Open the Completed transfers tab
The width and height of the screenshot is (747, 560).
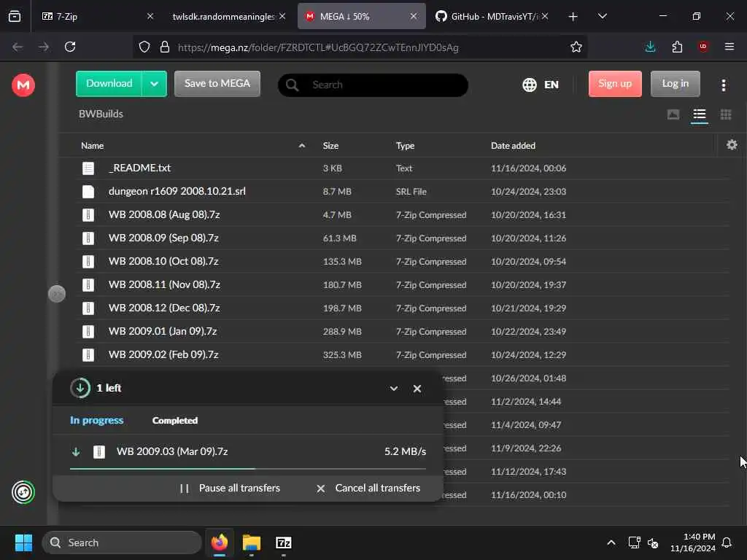pos(175,421)
